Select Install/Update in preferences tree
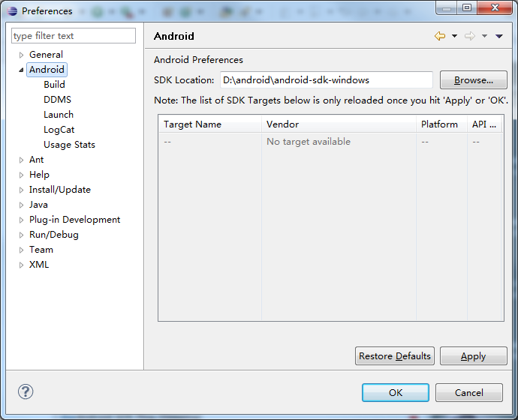 [60, 190]
